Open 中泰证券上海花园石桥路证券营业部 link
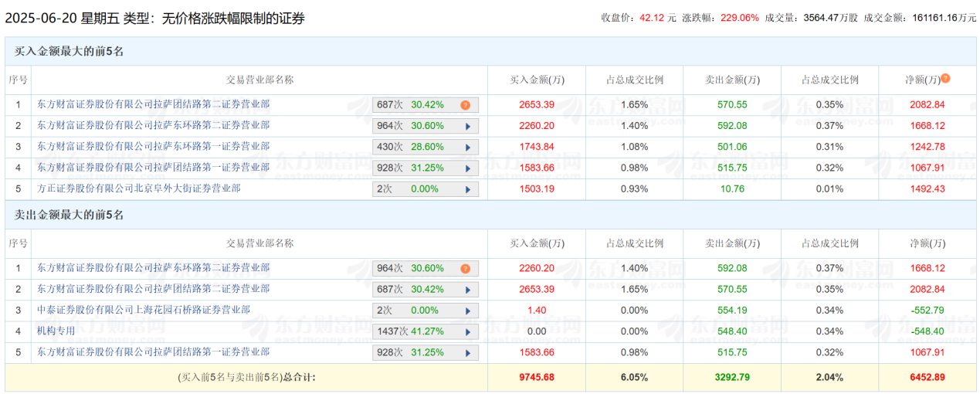Viewport: 980px width, 394px height. 144,310
